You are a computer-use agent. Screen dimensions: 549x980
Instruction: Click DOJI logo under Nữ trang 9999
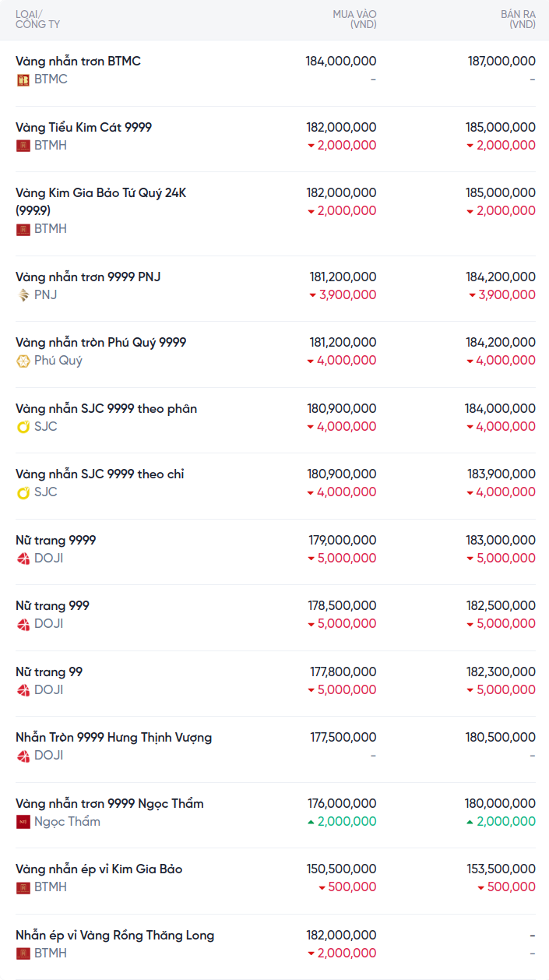pos(23,559)
